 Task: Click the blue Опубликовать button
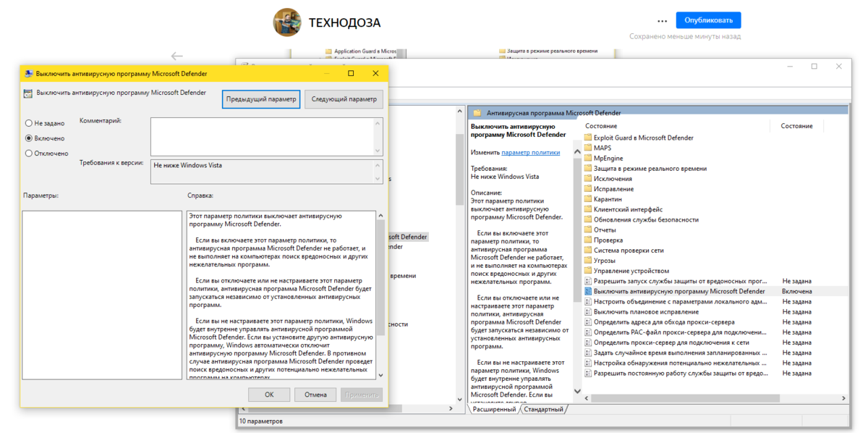[x=708, y=20]
